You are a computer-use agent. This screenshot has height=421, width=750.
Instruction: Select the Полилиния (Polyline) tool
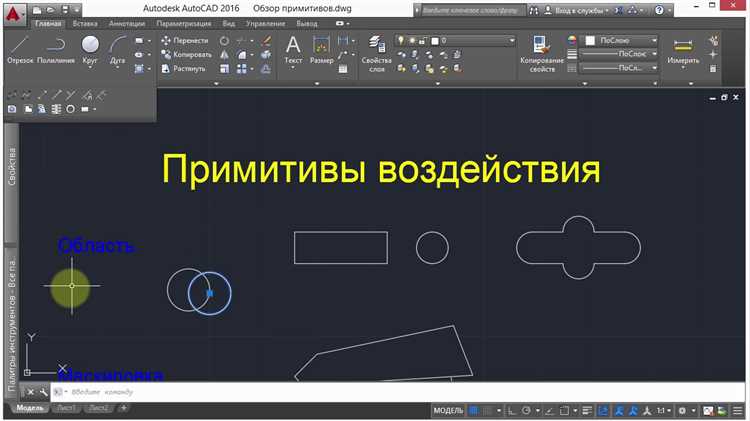tap(56, 50)
